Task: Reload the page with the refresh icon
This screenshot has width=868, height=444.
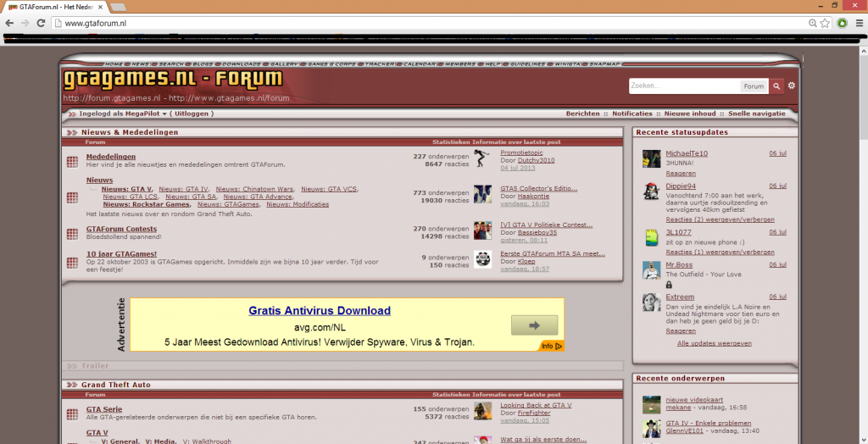Action: click(41, 23)
